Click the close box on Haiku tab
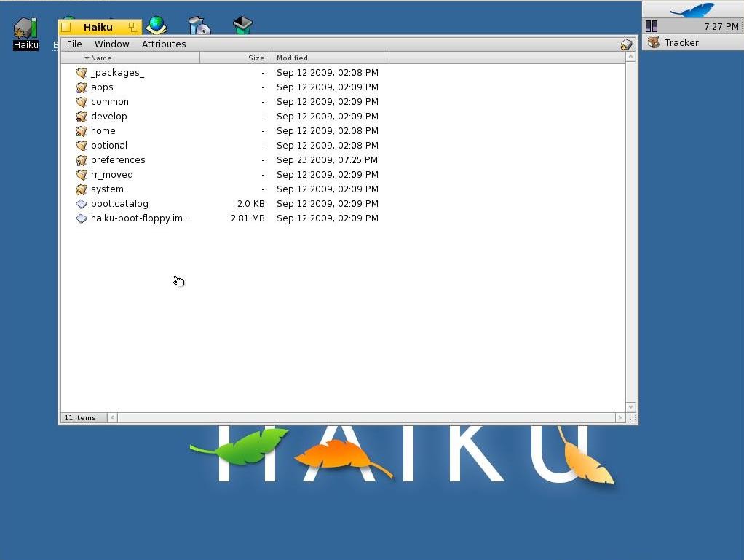Screen dimensions: 744x560 (66, 27)
